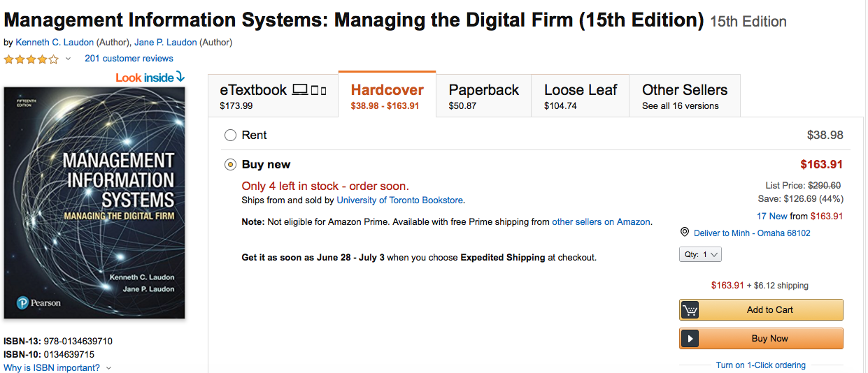Open the Other Sellers tab
The width and height of the screenshot is (868, 373).
pyautogui.click(x=684, y=96)
